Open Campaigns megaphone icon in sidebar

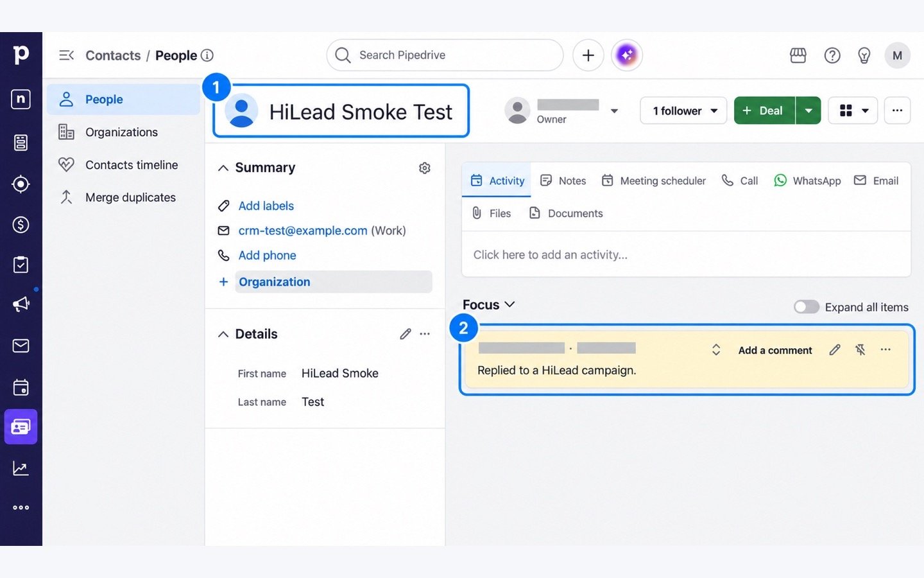(21, 304)
